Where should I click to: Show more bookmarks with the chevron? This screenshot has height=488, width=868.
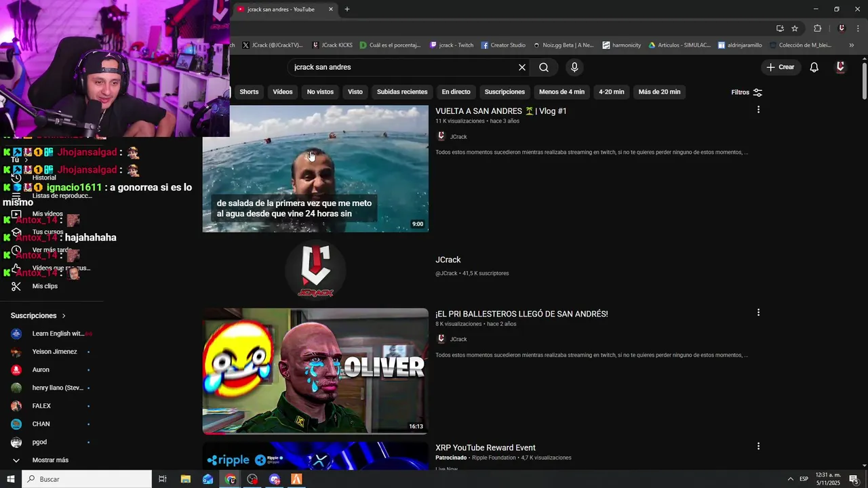coord(852,45)
